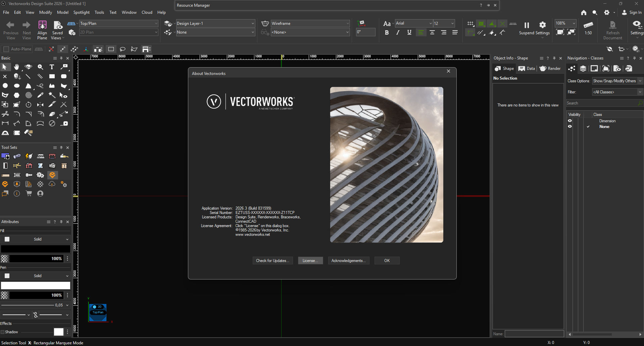Open the Top/Plan view dropdown
Screen dimensions: 644x346
[119, 24]
